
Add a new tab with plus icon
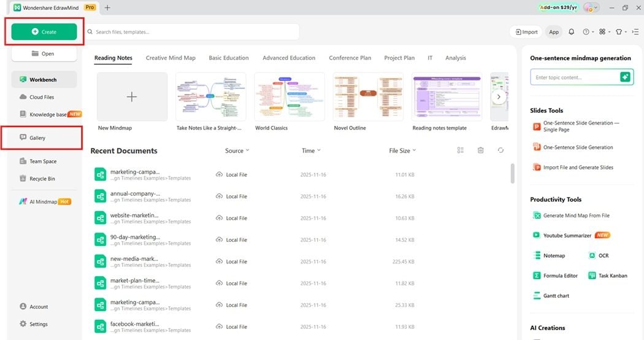[107, 7]
